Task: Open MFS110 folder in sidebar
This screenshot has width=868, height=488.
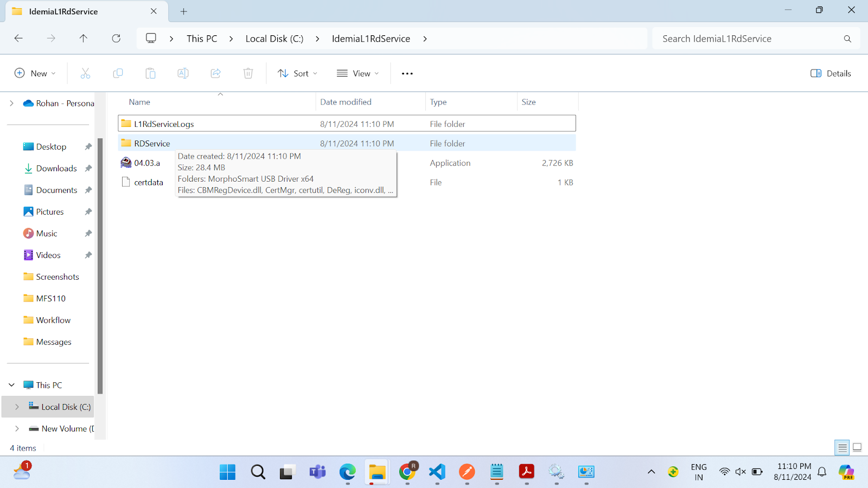Action: (50, 298)
